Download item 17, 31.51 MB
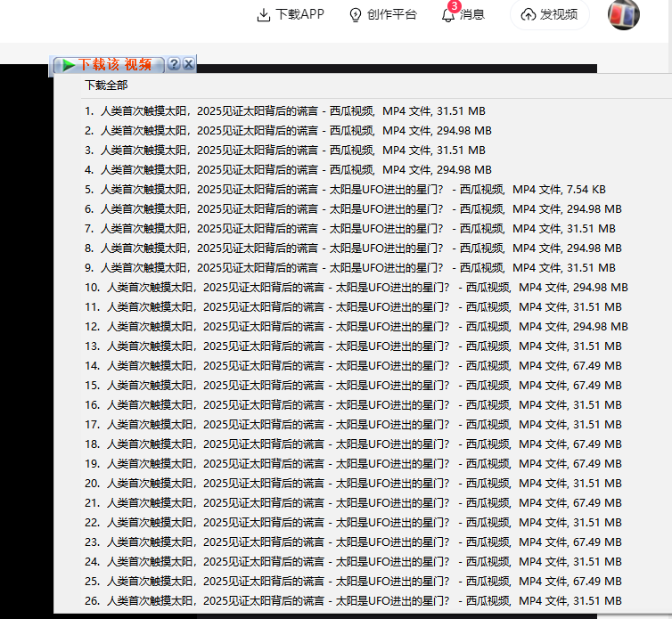This screenshot has height=619, width=672. pyautogui.click(x=353, y=425)
